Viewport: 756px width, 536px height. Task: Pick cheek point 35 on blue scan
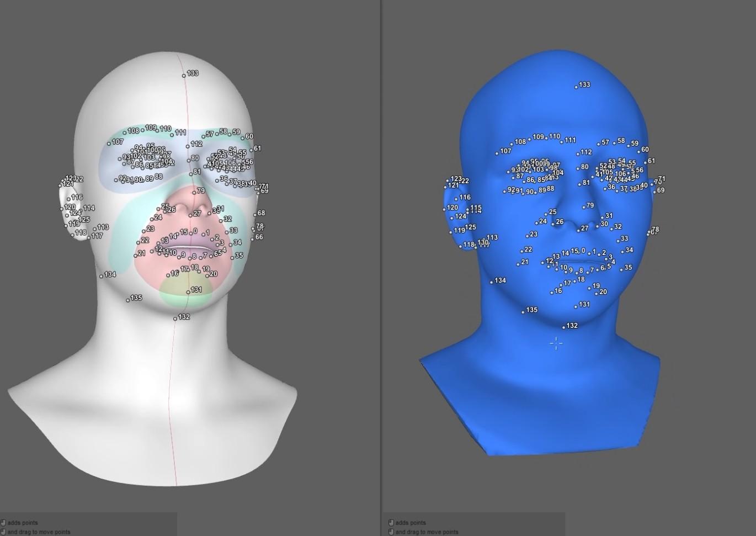coord(621,270)
